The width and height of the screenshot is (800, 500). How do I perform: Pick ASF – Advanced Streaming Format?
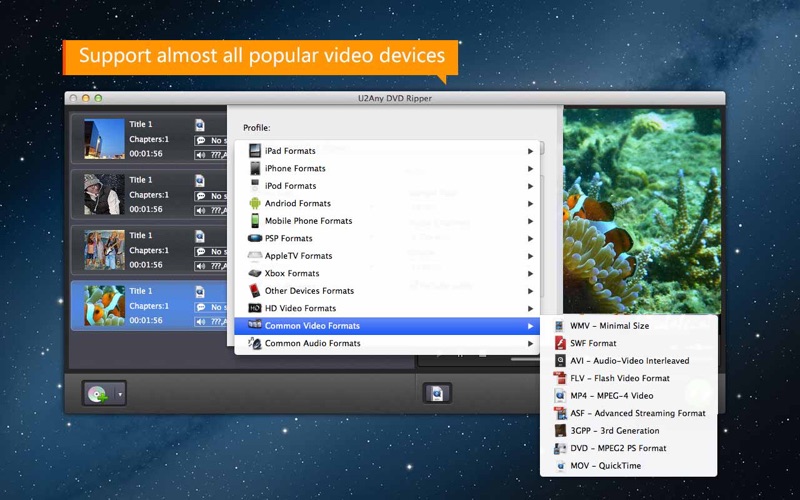point(629,413)
